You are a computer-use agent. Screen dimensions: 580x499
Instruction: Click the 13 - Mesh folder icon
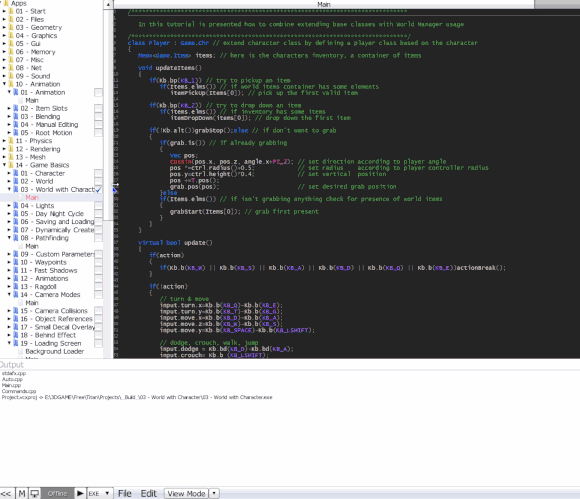11,157
